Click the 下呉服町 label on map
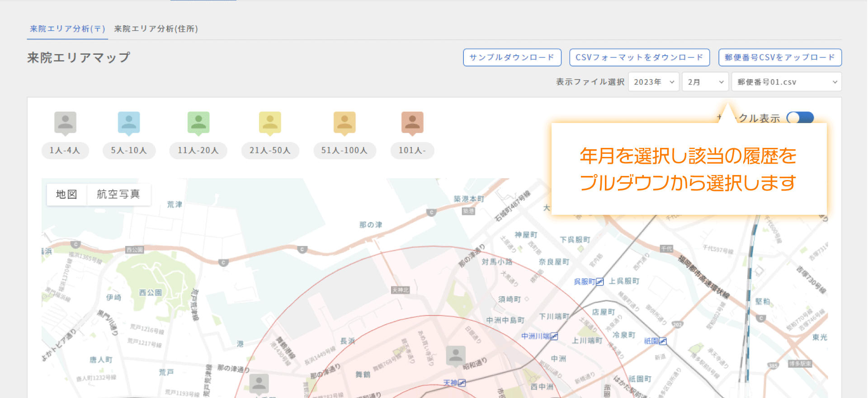This screenshot has width=868, height=398. click(575, 240)
